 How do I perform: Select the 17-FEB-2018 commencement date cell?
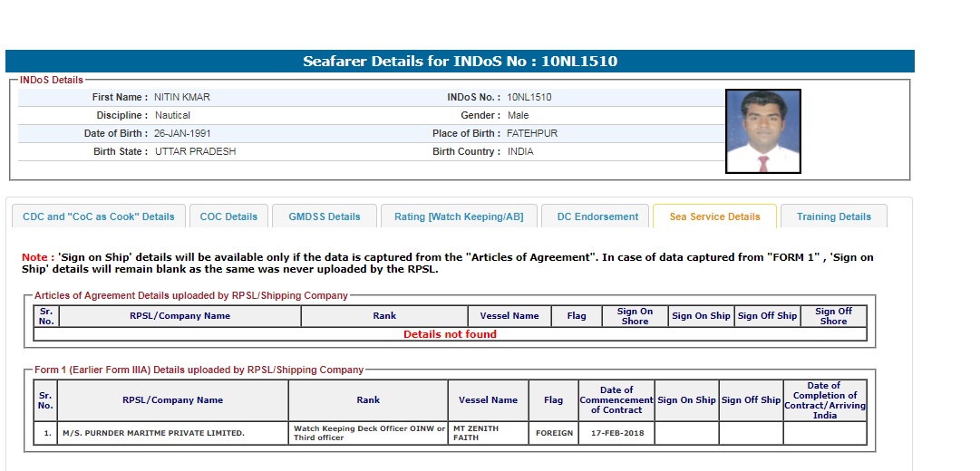pos(616,433)
